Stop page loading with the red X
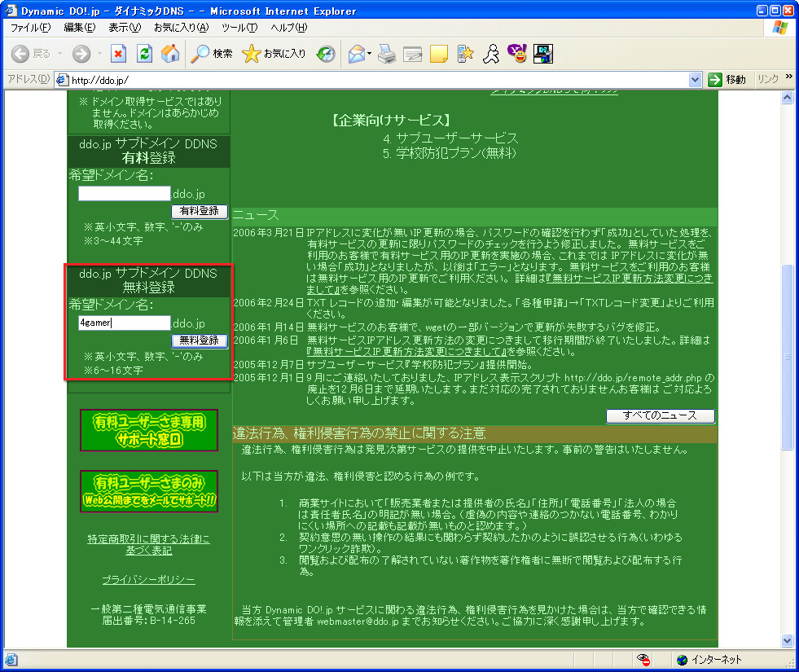 tap(118, 54)
